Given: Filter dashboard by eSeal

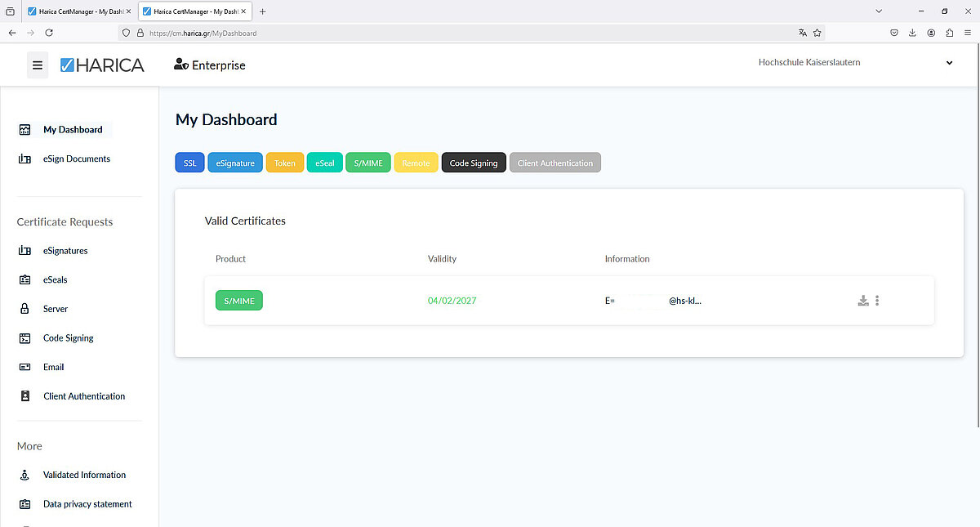Looking at the screenshot, I should [325, 163].
